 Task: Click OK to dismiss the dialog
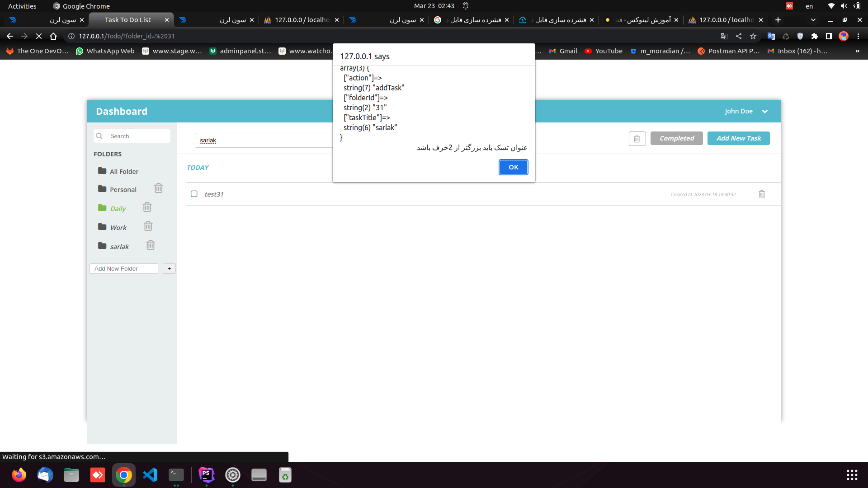point(513,167)
